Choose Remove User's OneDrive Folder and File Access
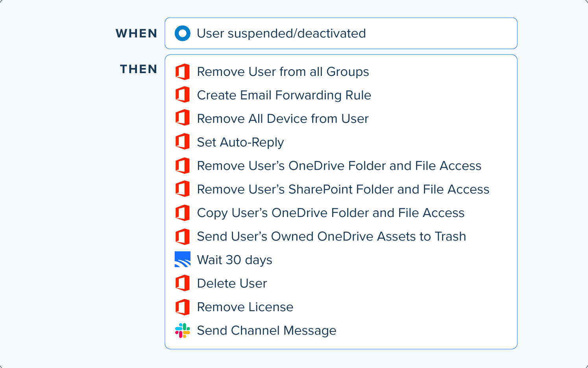 (339, 166)
